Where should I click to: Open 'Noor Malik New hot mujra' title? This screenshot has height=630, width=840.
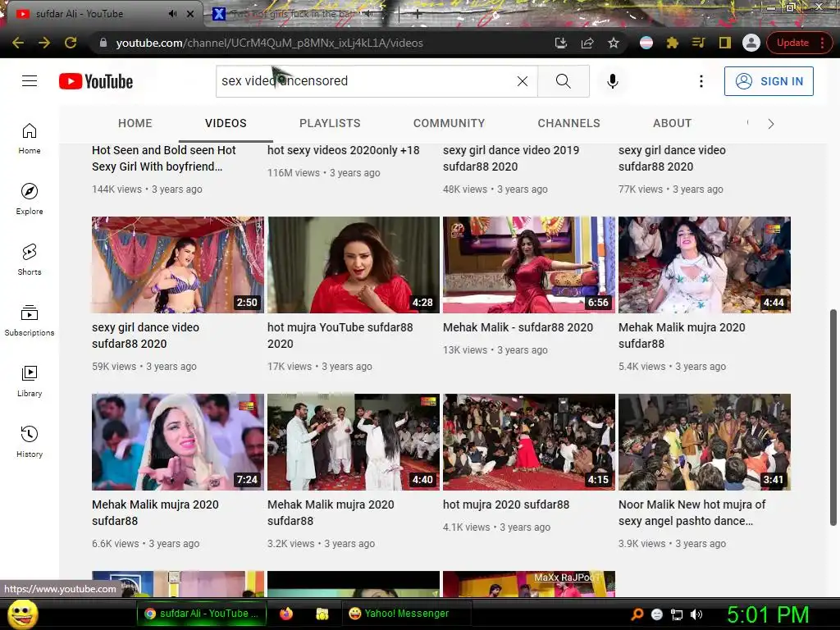(692, 513)
